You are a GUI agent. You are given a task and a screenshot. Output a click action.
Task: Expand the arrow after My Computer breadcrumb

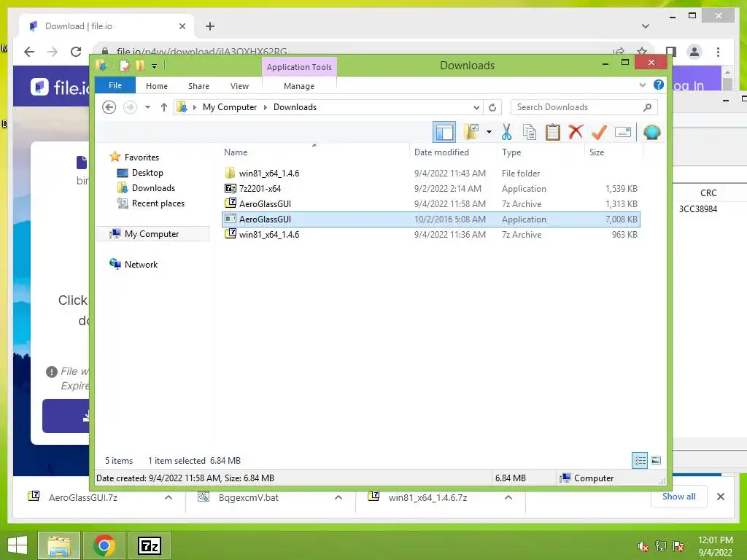coord(266,107)
